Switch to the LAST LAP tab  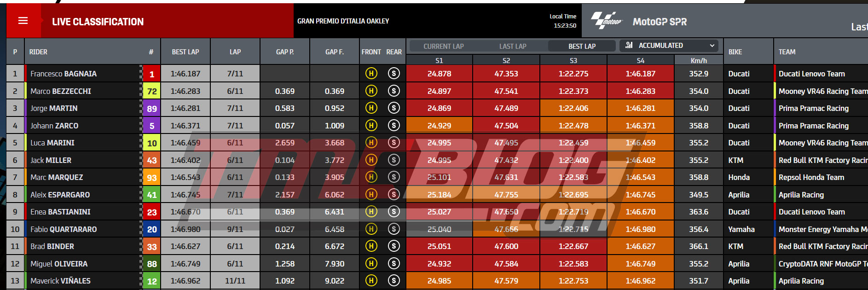point(513,46)
